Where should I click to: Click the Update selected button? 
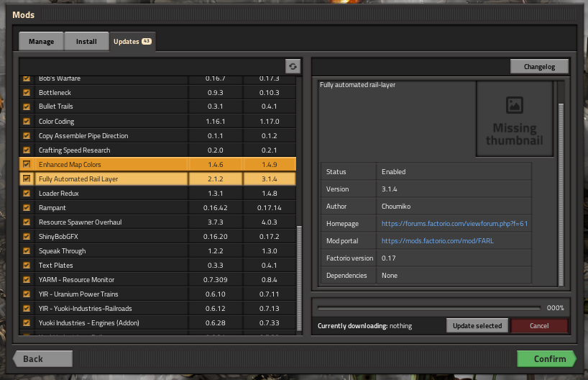477,325
